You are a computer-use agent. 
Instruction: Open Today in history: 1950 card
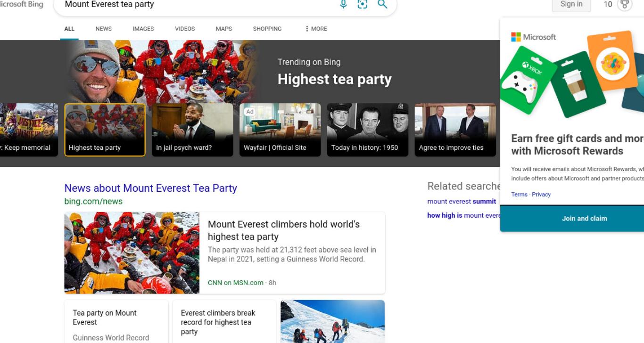pyautogui.click(x=368, y=130)
